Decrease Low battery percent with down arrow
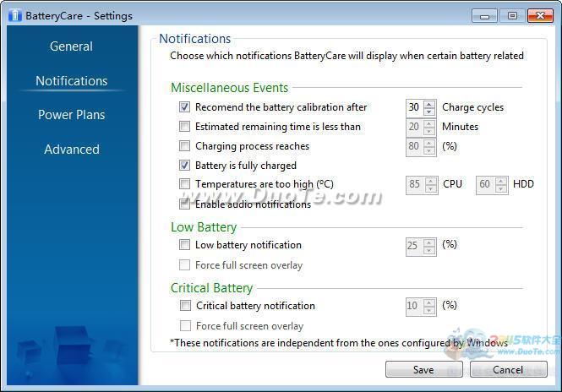The height and width of the screenshot is (392, 562). (x=429, y=250)
